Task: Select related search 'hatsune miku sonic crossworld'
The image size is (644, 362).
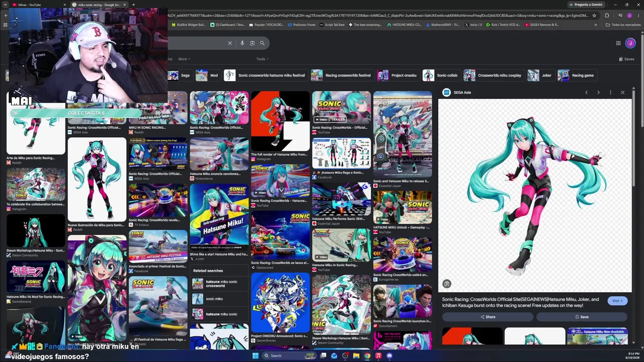Action: (x=218, y=284)
